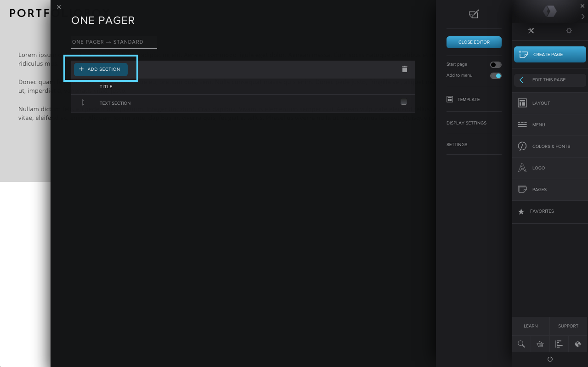Click the tools wrench icon in sidebar
Image resolution: width=588 pixels, height=367 pixels.
[x=531, y=31]
